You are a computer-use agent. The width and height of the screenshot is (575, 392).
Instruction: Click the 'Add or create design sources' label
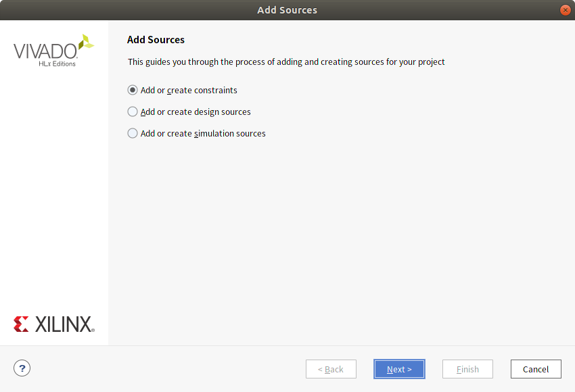pos(195,112)
